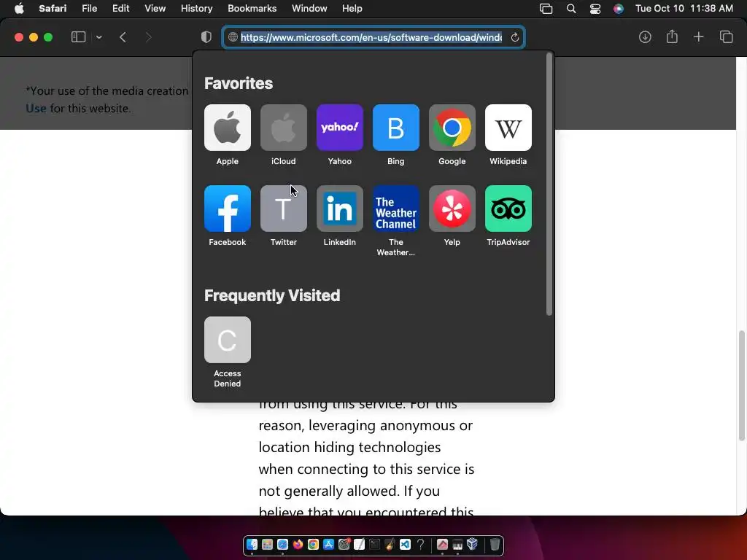
Task: Open the iCloud favorite
Action: click(x=284, y=128)
